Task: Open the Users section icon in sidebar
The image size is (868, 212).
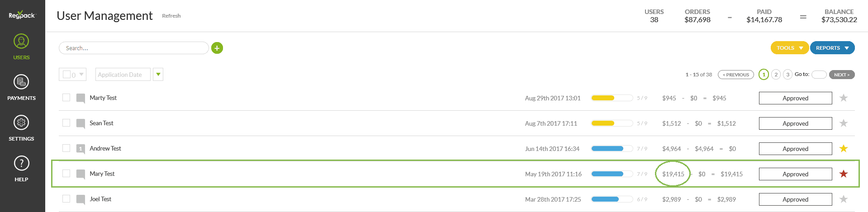Action: [x=21, y=42]
